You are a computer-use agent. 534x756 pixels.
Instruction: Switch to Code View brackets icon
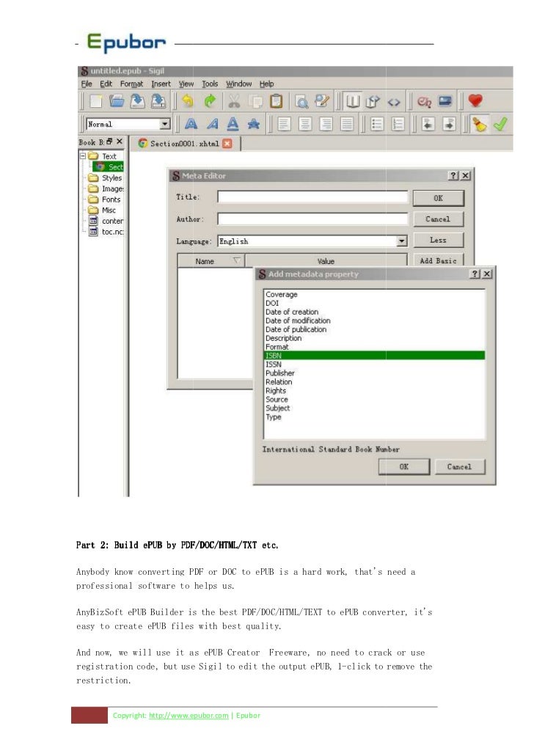point(394,102)
